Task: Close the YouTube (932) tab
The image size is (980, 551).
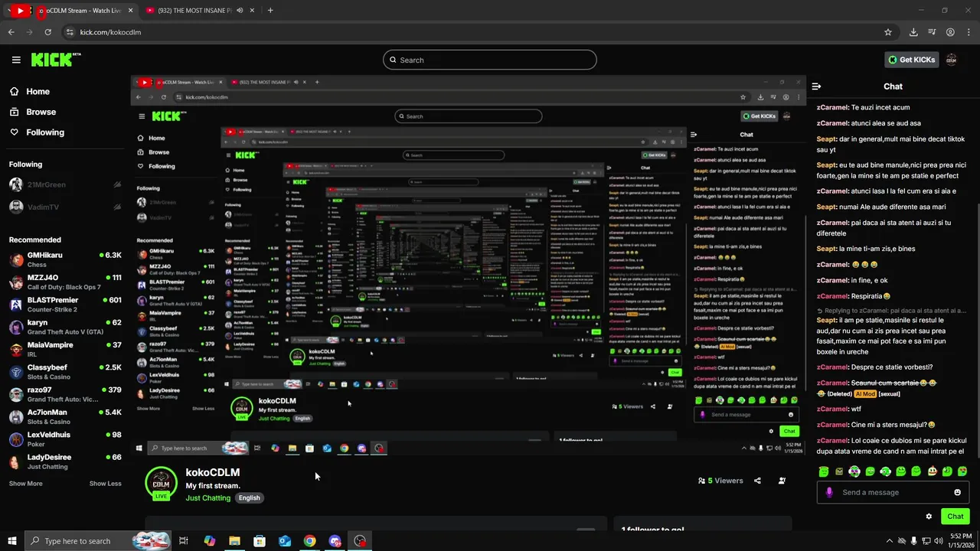Action: tap(253, 11)
